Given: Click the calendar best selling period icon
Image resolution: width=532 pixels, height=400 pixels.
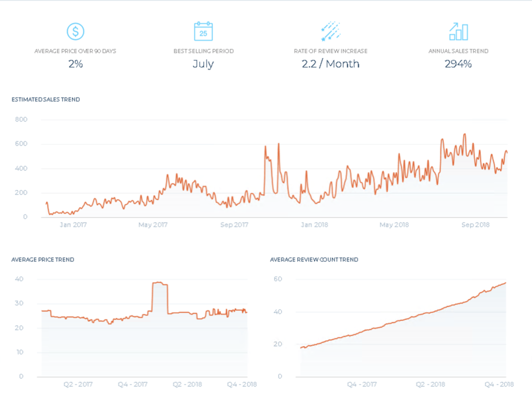Looking at the screenshot, I should tap(203, 32).
